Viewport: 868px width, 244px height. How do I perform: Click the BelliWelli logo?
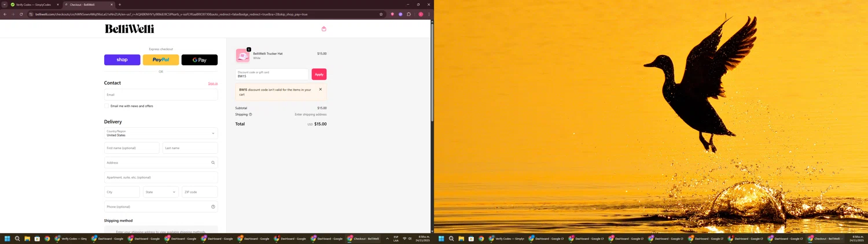(130, 28)
